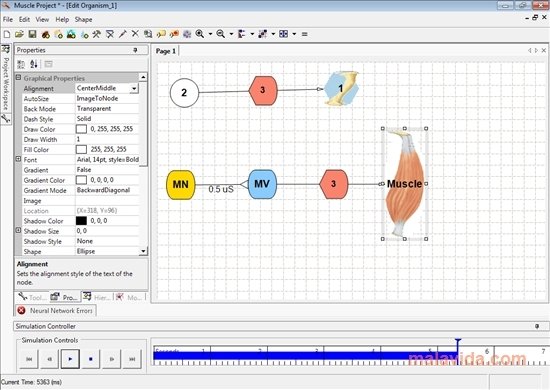This screenshot has height=390, width=550.
Task: Click the distribute nodes toolbar icon
Action: click(x=262, y=34)
